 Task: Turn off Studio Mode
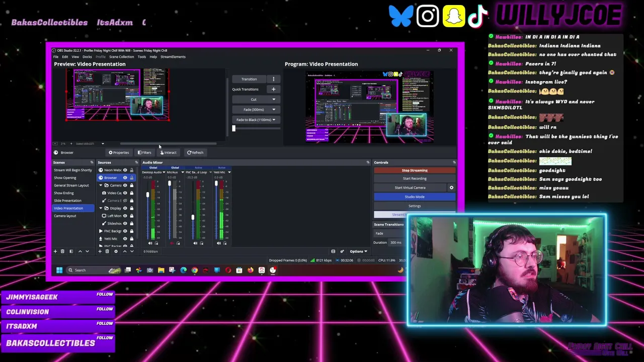click(x=415, y=197)
